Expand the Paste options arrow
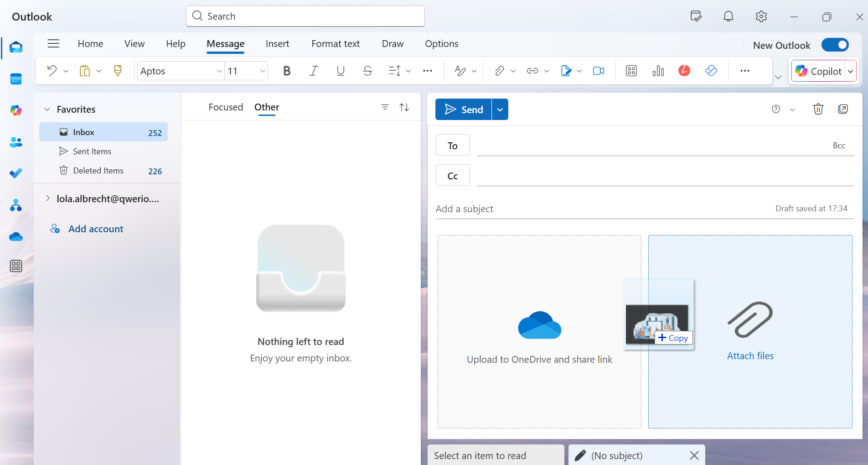868x465 pixels. click(x=99, y=71)
